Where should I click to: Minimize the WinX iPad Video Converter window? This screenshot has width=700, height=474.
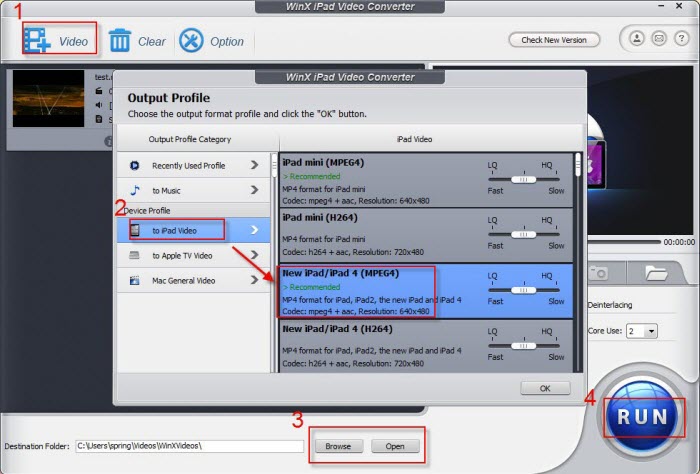click(661, 6)
